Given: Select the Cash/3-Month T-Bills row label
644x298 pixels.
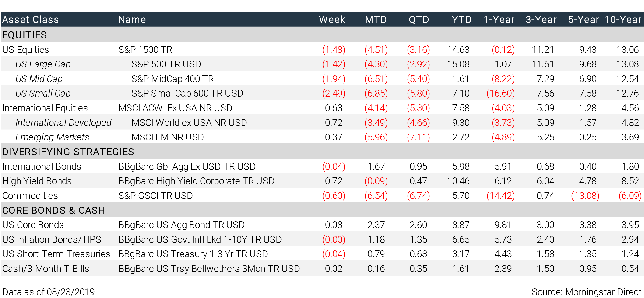Looking at the screenshot, I should (46, 269).
